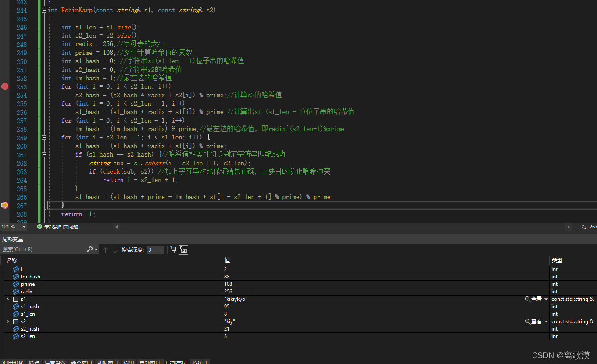Click the pin-to-source icon in the locals toolbar
The image size is (597, 364).
[x=173, y=250]
